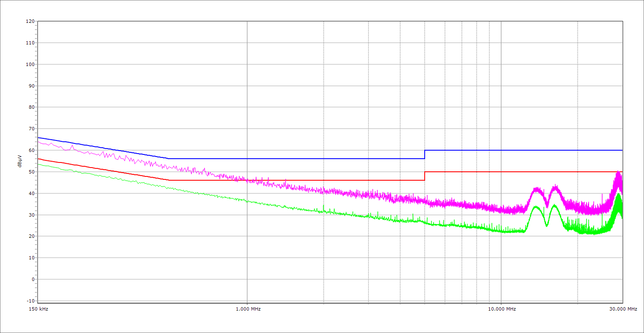Click the -10 y-axis tick label

click(30, 301)
